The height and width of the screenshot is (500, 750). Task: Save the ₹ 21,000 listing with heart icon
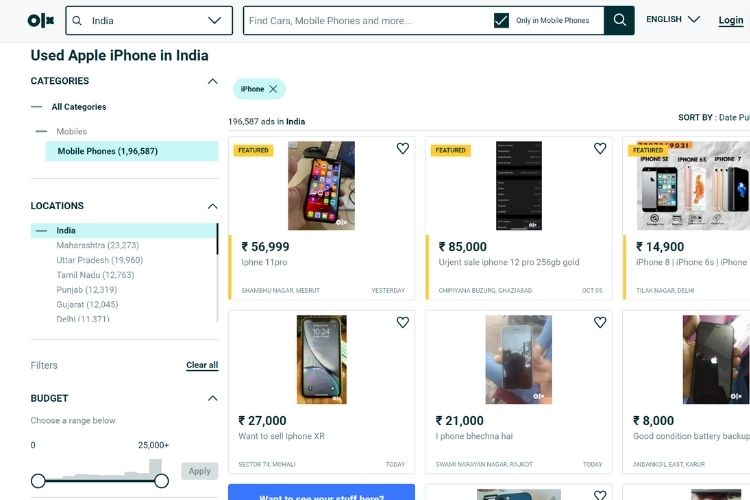(x=600, y=323)
